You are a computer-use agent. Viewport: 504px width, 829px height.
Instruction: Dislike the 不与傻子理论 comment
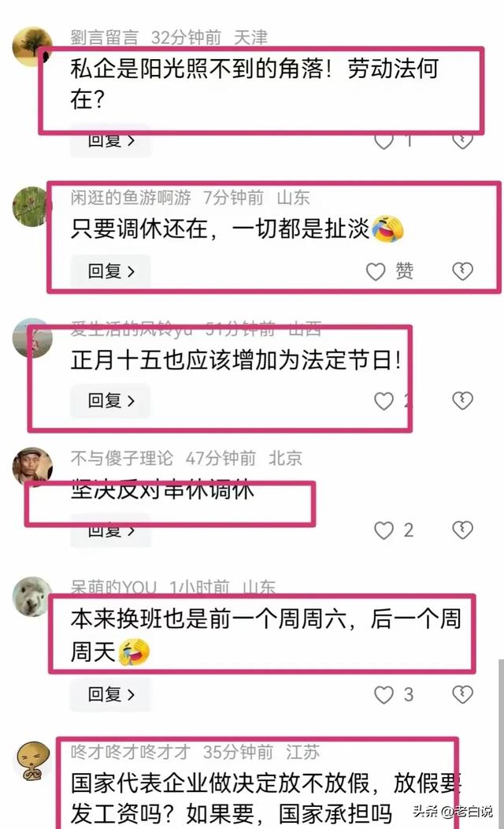[x=462, y=530]
